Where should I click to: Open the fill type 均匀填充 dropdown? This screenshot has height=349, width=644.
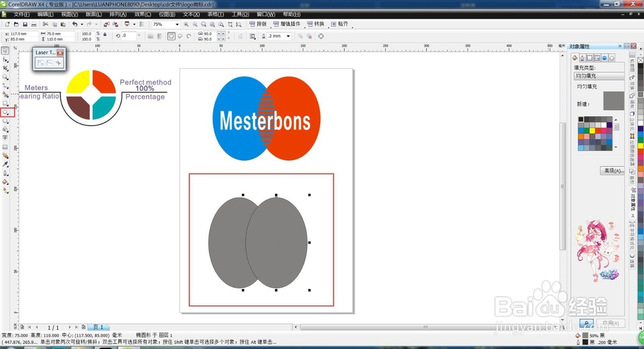click(599, 76)
